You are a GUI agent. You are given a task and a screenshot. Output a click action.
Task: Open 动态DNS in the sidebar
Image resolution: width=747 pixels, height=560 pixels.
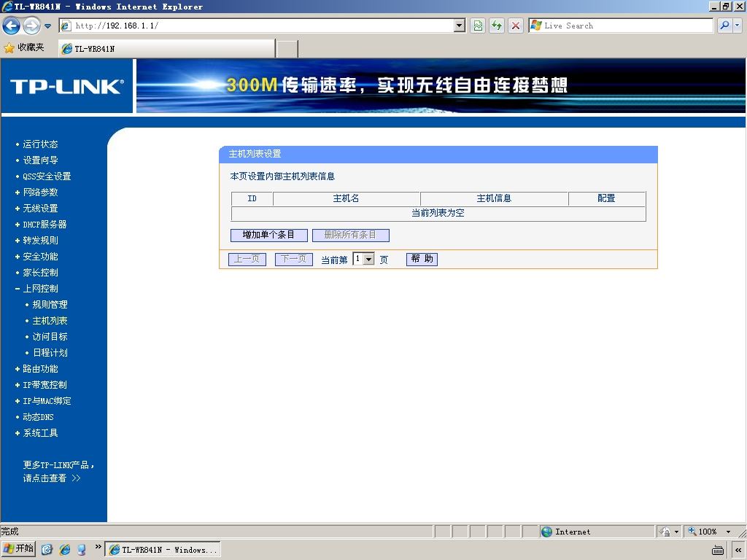[x=38, y=417]
